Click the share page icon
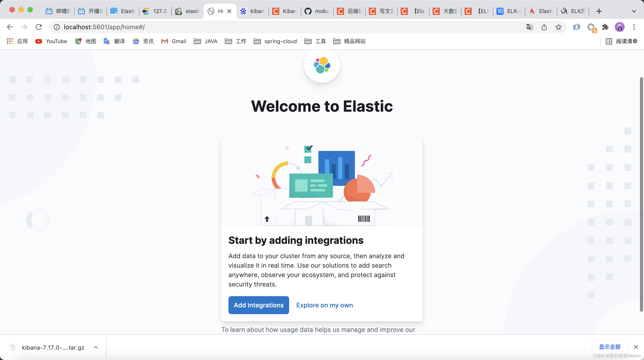 [x=544, y=27]
